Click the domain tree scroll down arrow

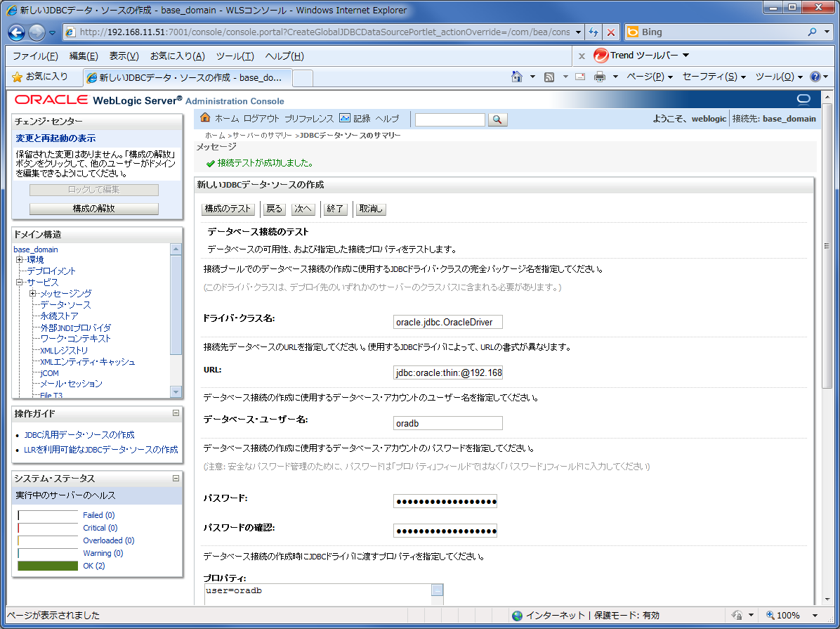(176, 392)
